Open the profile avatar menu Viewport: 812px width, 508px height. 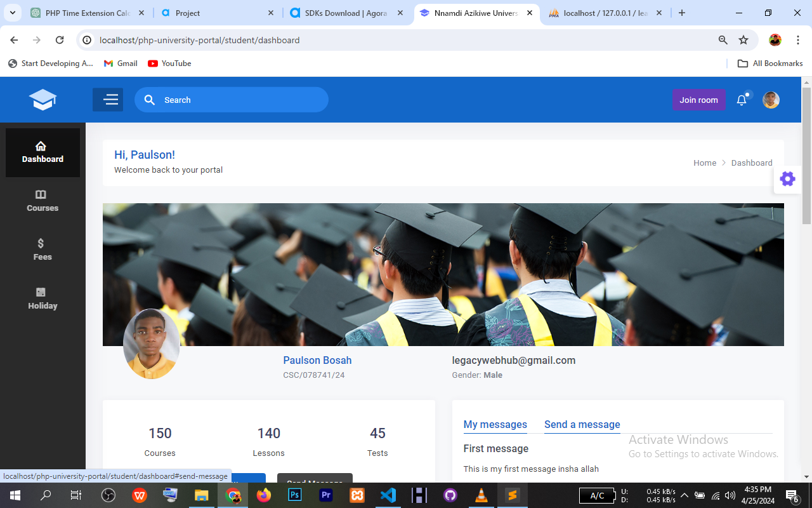click(x=770, y=100)
